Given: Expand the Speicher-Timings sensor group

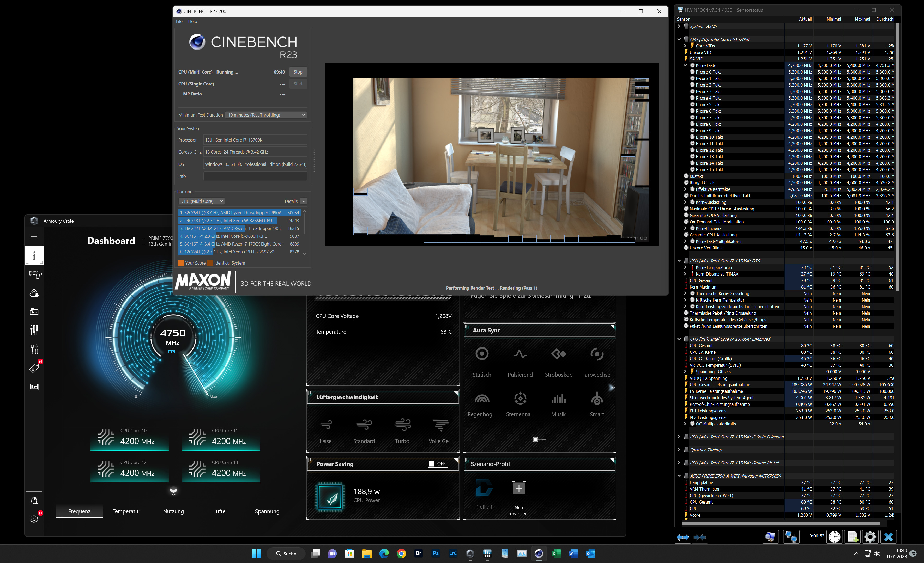Looking at the screenshot, I should click(x=679, y=450).
